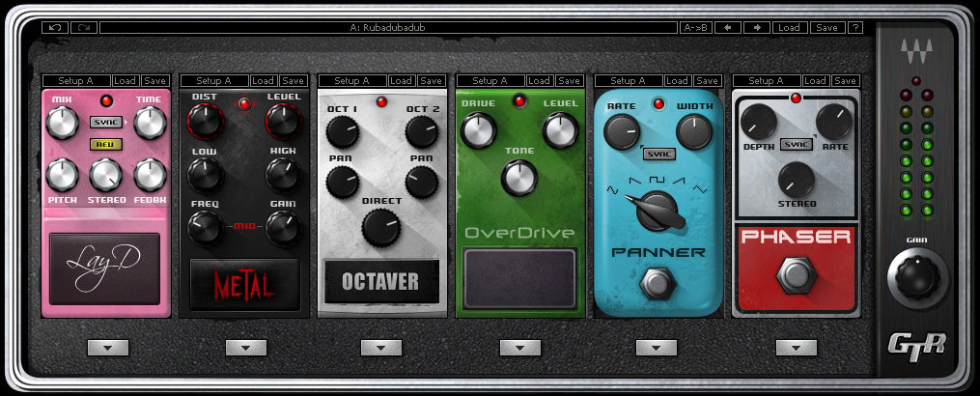Save the OverDrive pedal preset

click(569, 81)
